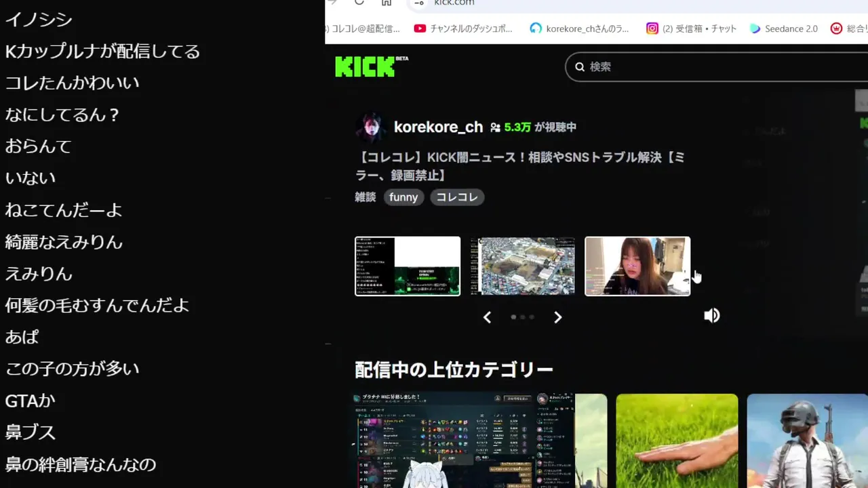The height and width of the screenshot is (488, 868).
Task: Open korekore_chさんのラ bookmark
Action: [x=580, y=28]
